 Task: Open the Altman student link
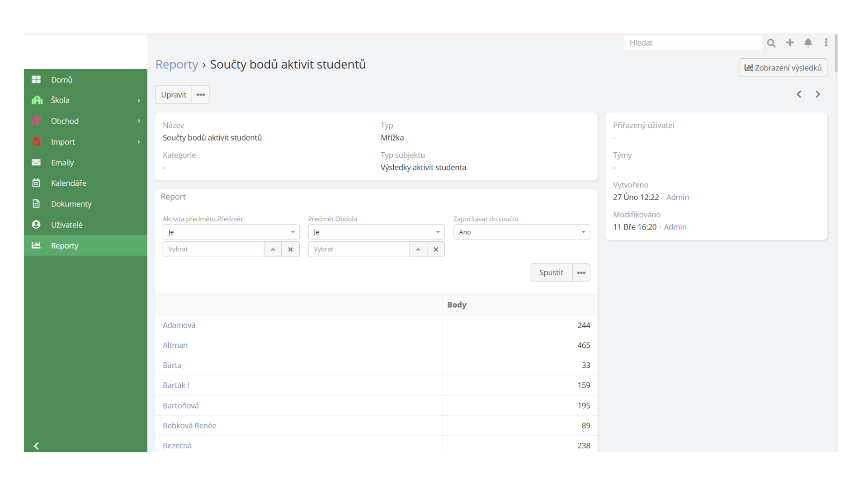(175, 345)
